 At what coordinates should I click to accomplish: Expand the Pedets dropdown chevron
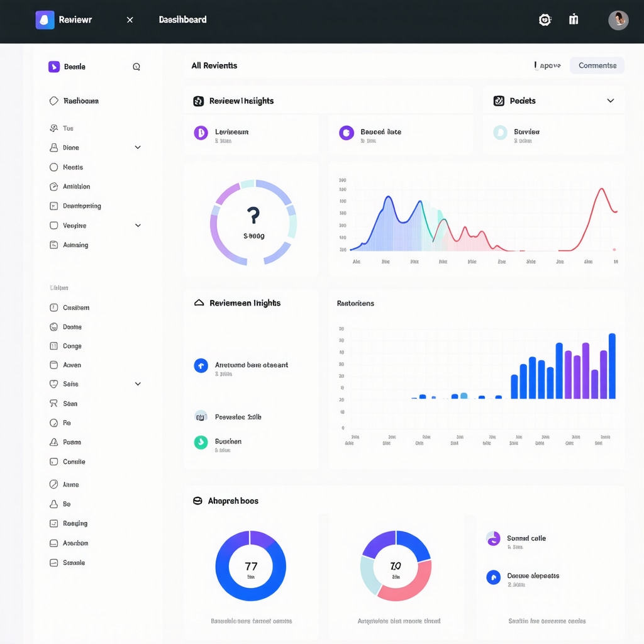610,101
